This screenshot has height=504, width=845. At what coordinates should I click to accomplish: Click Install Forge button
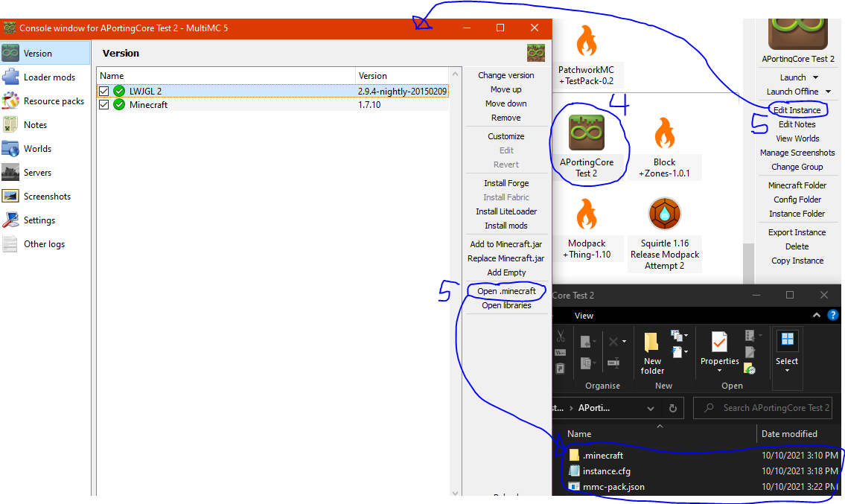click(506, 183)
